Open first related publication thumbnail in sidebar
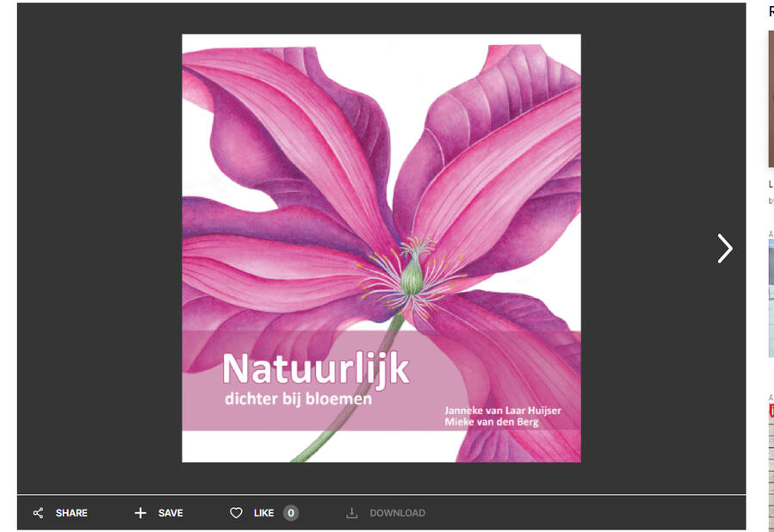 [771, 99]
